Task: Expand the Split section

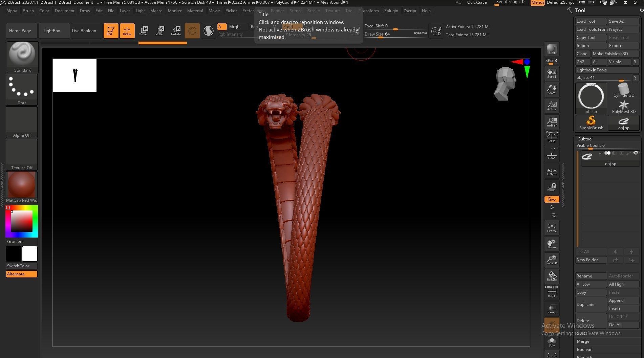Action: click(x=581, y=333)
